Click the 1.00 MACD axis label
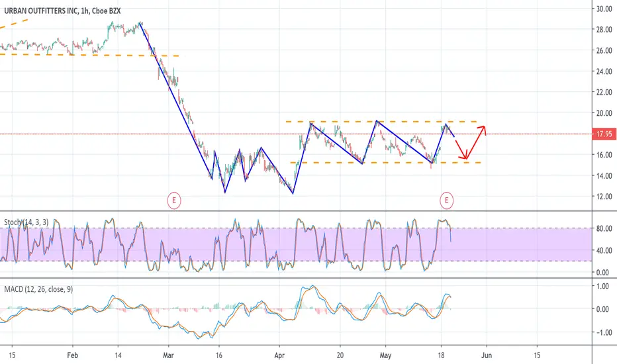 [602, 286]
